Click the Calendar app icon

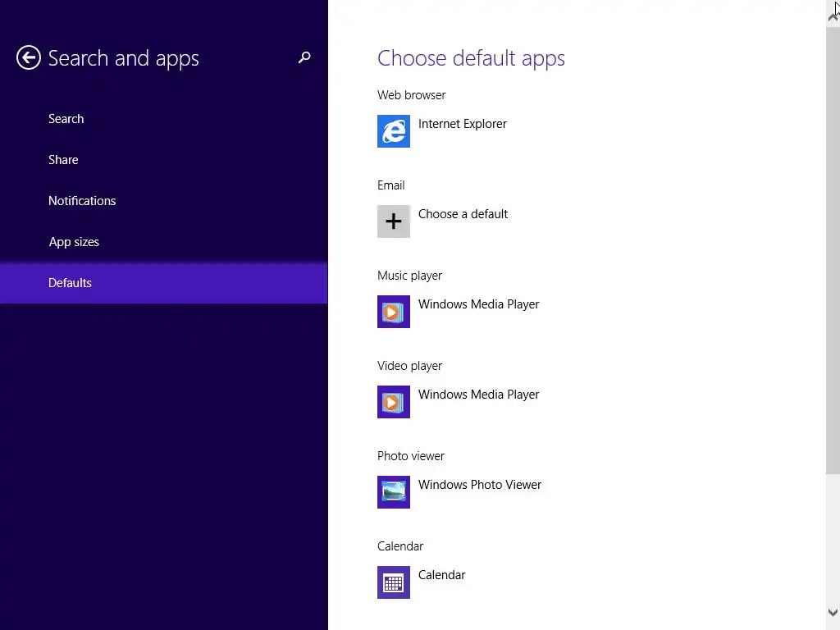pyautogui.click(x=393, y=582)
